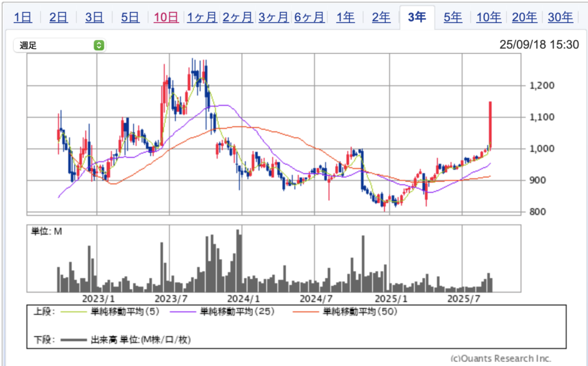Show the 20年 chart range

(524, 17)
